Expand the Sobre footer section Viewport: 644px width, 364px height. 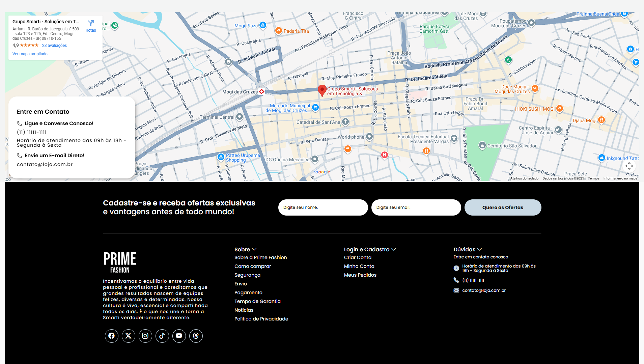[245, 249]
